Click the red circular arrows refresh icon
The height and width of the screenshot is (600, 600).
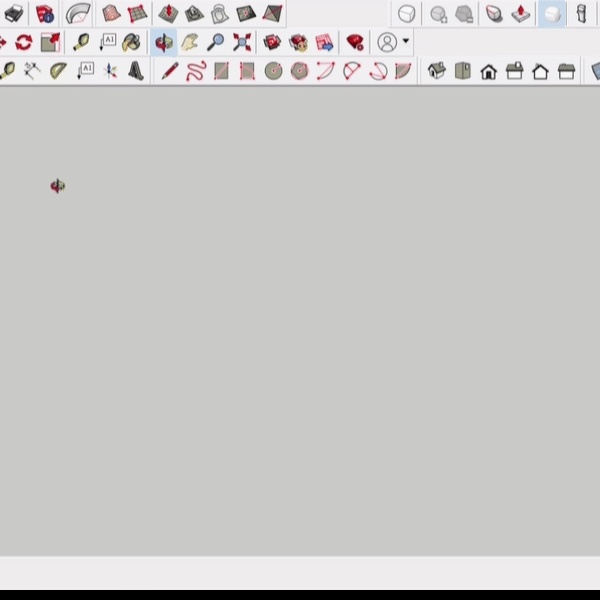coord(24,42)
